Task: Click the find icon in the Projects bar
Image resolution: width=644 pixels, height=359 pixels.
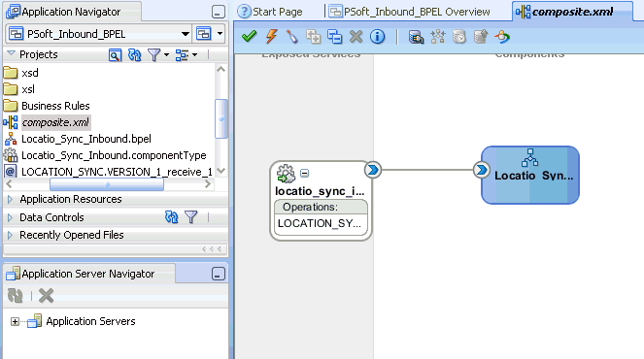Action: [x=115, y=54]
